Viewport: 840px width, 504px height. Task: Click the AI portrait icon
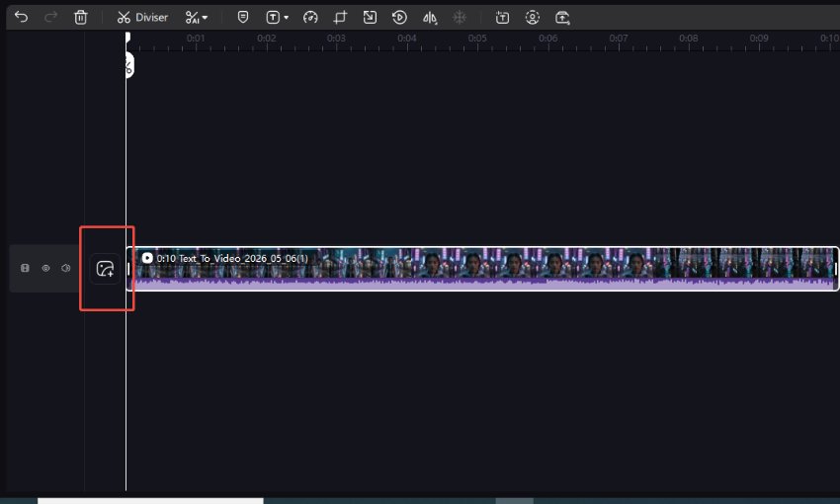pos(532,18)
